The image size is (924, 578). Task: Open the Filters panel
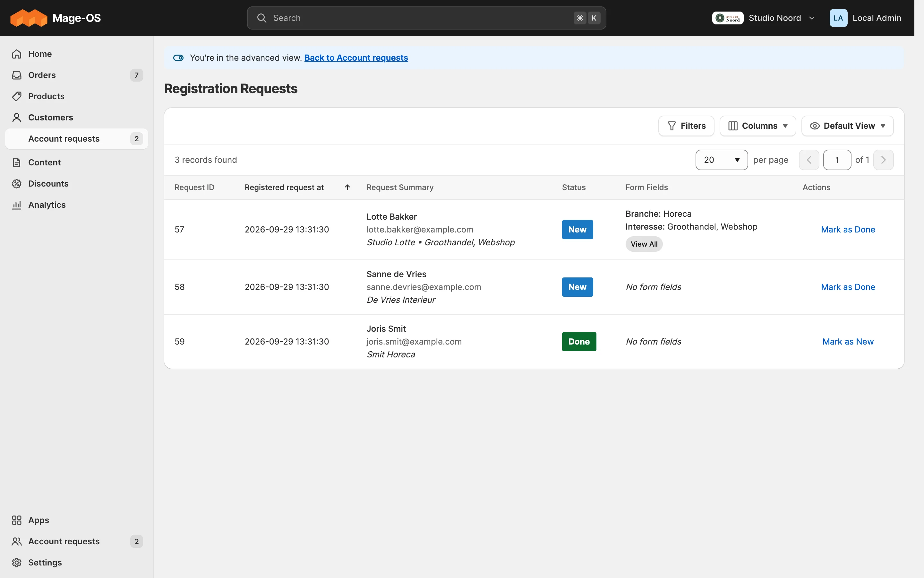[686, 126]
